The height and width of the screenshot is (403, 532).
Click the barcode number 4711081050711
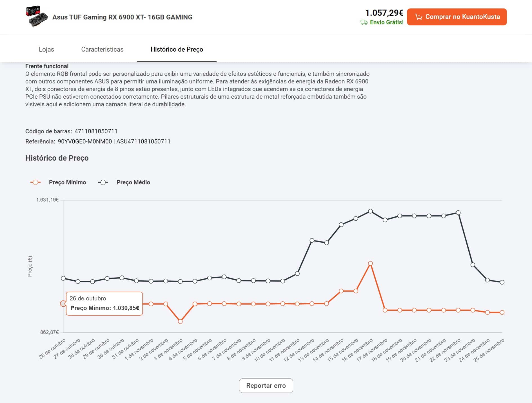pos(96,131)
